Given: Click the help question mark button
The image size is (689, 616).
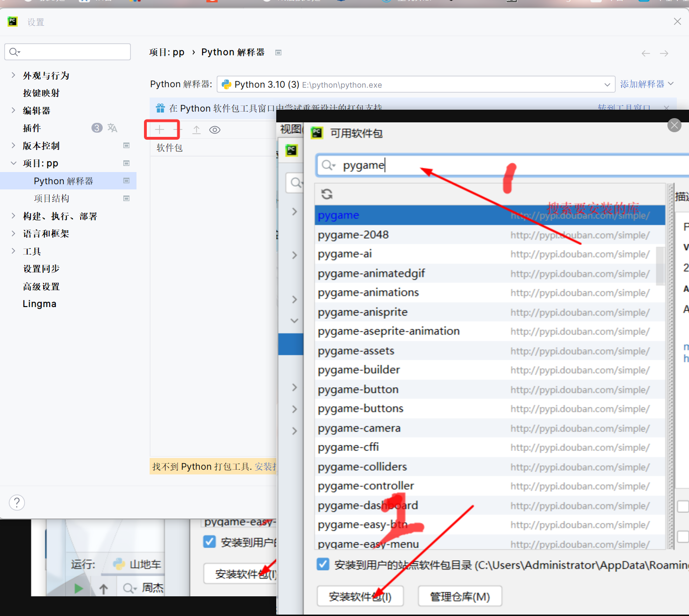Looking at the screenshot, I should tap(17, 503).
